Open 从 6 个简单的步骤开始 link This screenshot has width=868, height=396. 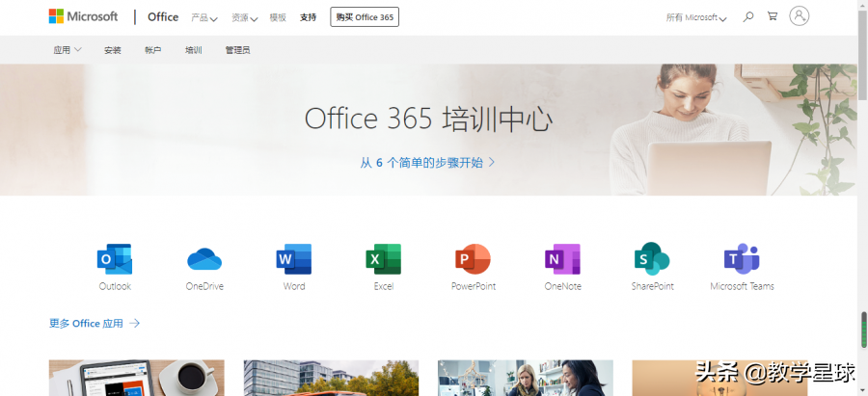click(427, 163)
